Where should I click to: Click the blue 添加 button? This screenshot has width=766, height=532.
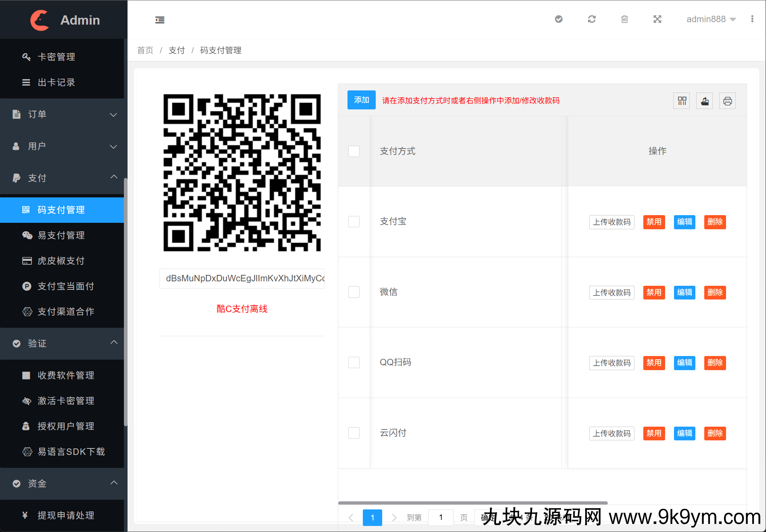pyautogui.click(x=361, y=100)
